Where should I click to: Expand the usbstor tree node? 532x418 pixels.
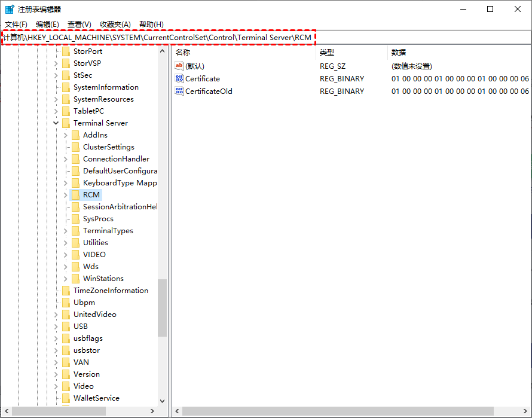pos(56,350)
